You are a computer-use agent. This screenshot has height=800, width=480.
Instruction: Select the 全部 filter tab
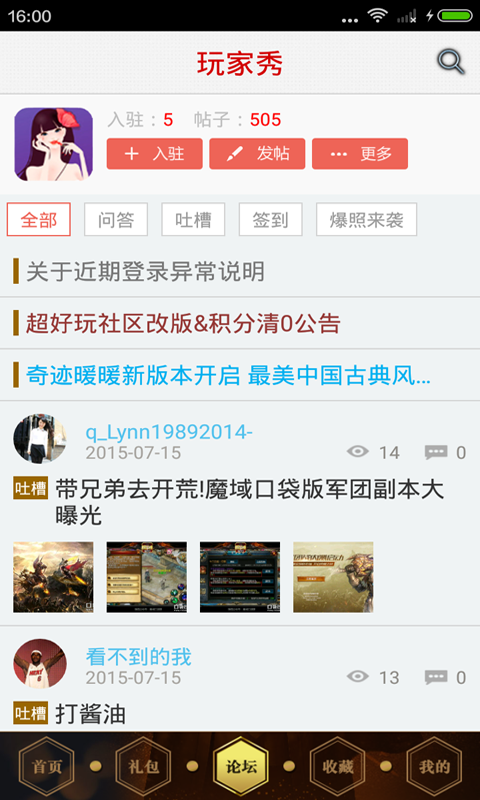pyautogui.click(x=39, y=219)
